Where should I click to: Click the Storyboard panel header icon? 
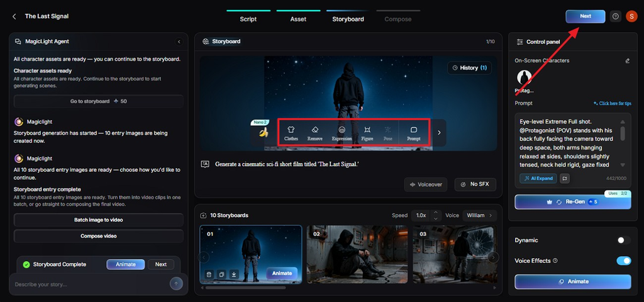pos(206,42)
